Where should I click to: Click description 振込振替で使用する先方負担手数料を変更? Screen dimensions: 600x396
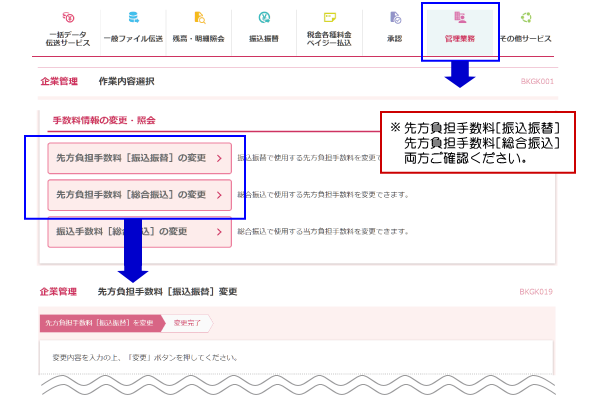[x=309, y=158]
